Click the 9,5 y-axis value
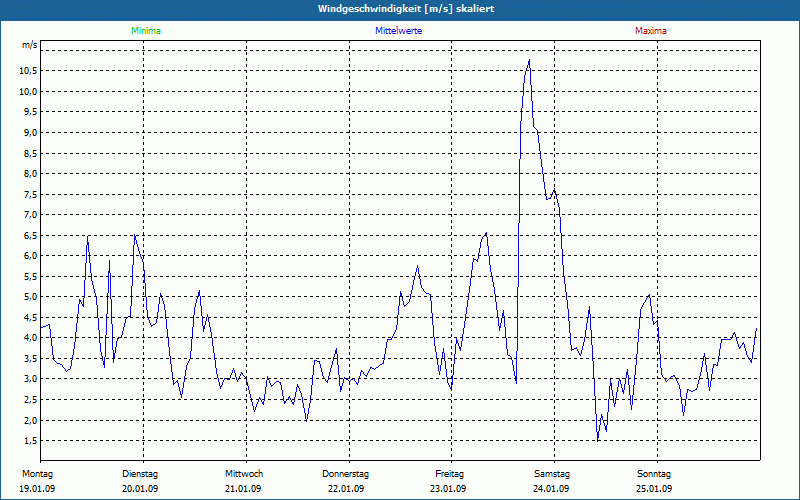 (30, 112)
